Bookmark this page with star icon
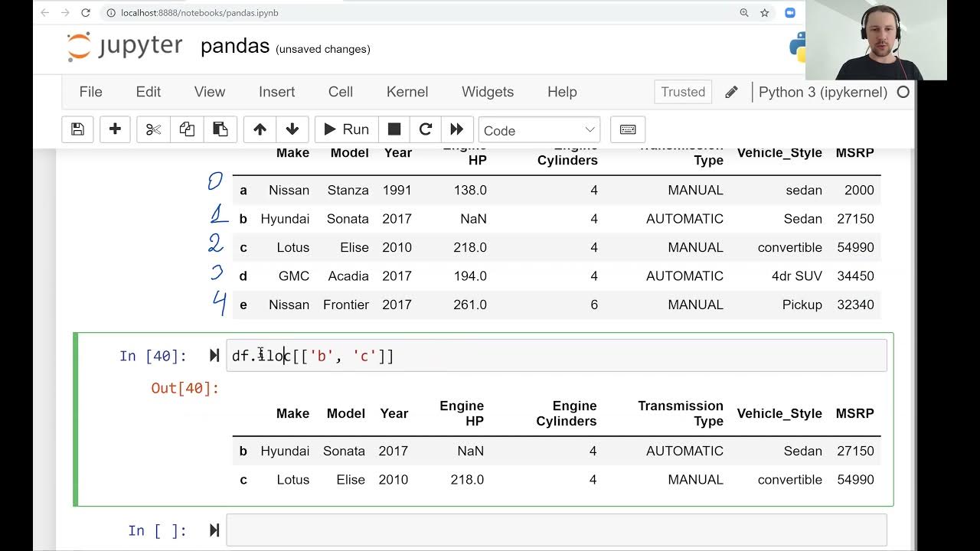Screen dimensions: 980x551 point(764,13)
